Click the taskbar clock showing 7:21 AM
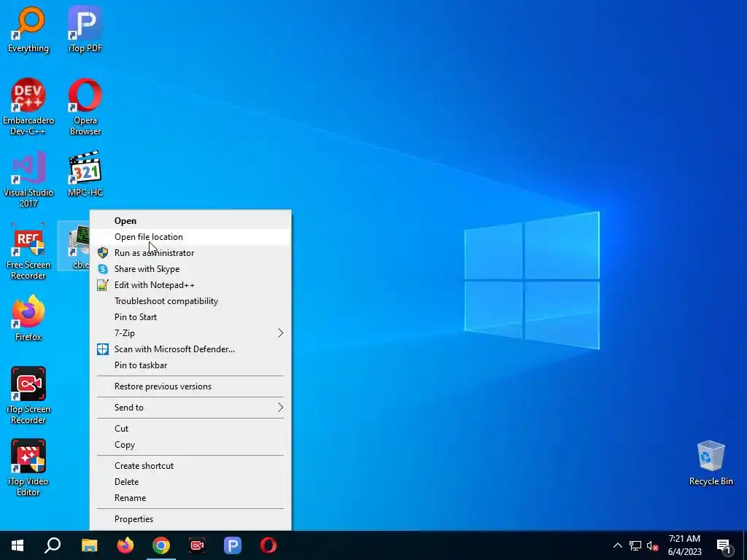This screenshot has height=560, width=747. [684, 545]
